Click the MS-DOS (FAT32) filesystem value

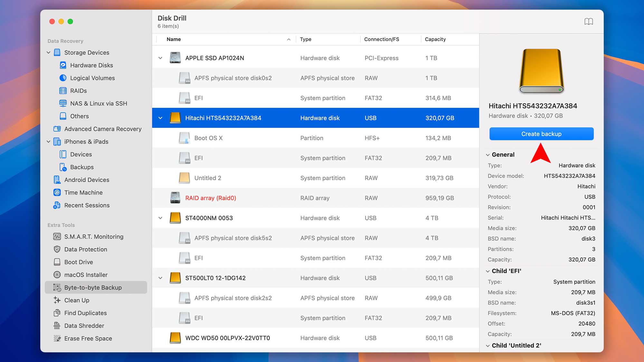(573, 313)
